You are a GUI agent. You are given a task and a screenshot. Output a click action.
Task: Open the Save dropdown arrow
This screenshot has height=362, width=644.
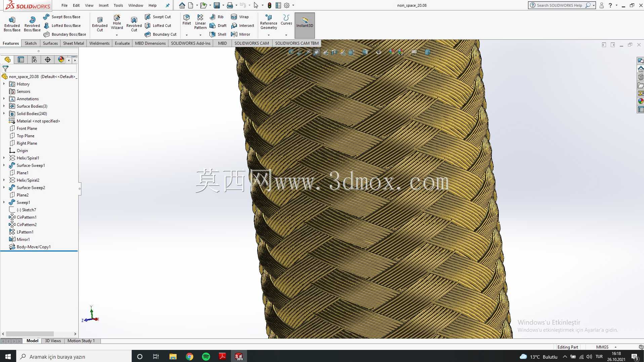(223, 5)
